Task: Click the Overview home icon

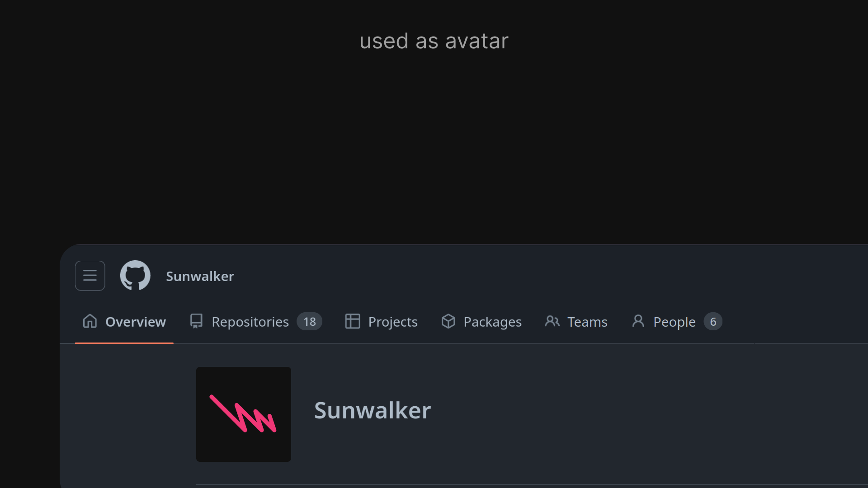Action: click(90, 321)
